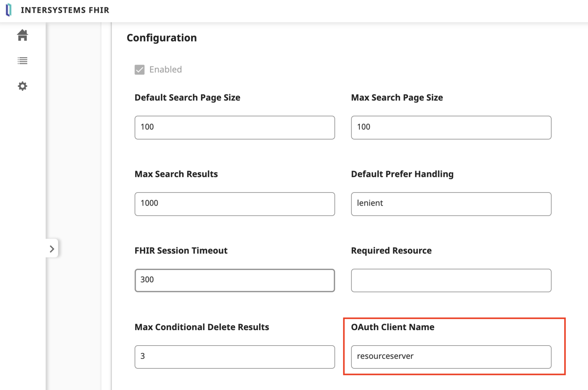Click the OAuth Client Name field
Image resolution: width=588 pixels, height=390 pixels.
451,357
